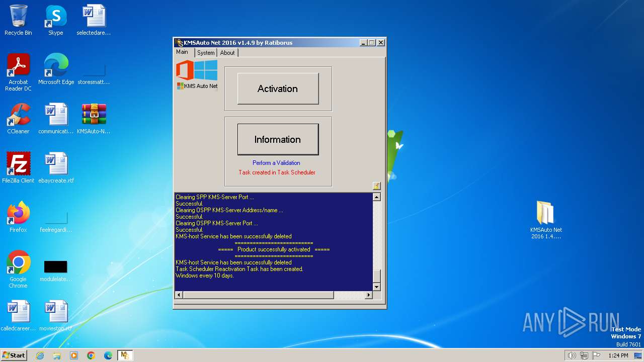Select the Recycle Bin desktop icon
Viewport: 644px width, 362px height.
pos(18,20)
